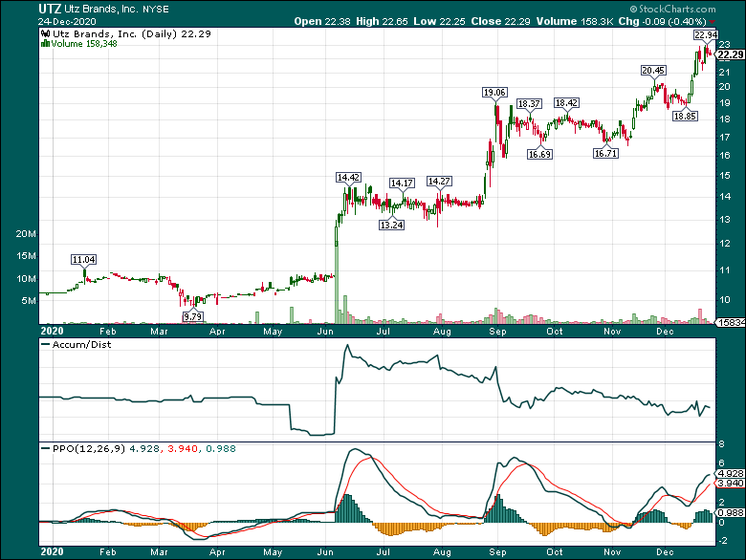Click the 14.27 price label
746x560 pixels.
(x=439, y=182)
